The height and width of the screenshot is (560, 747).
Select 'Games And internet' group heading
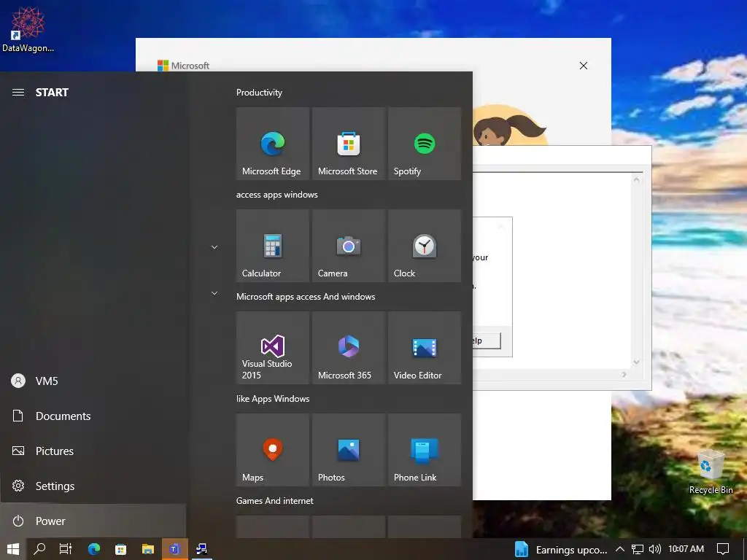274,500
